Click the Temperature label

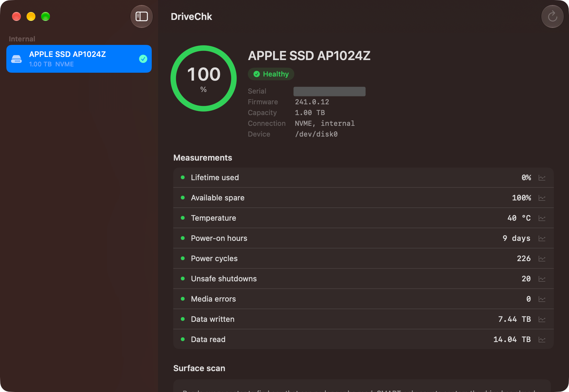tap(214, 218)
